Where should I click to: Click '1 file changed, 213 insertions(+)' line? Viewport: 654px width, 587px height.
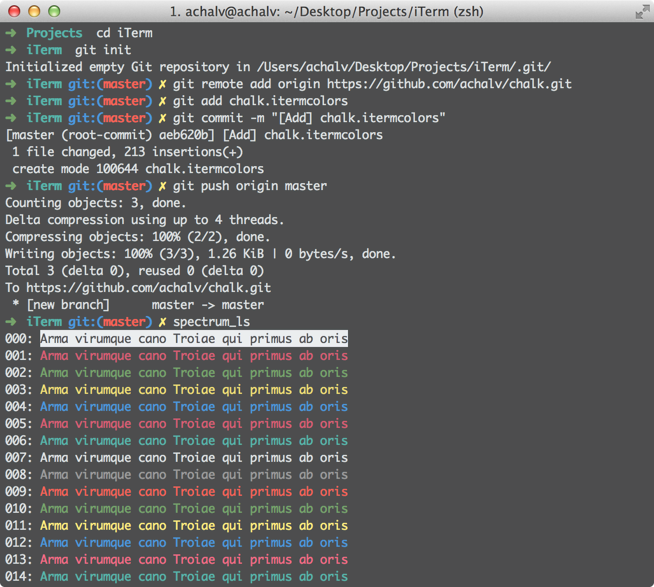coord(128,152)
